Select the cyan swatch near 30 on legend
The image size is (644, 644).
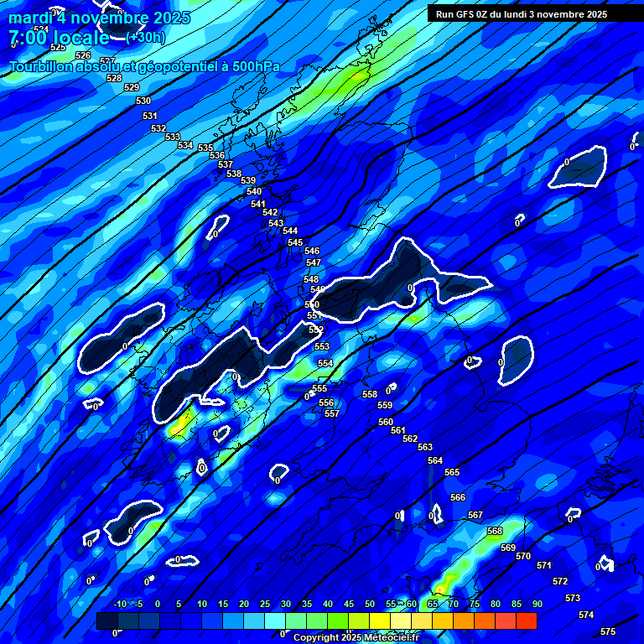point(275,621)
